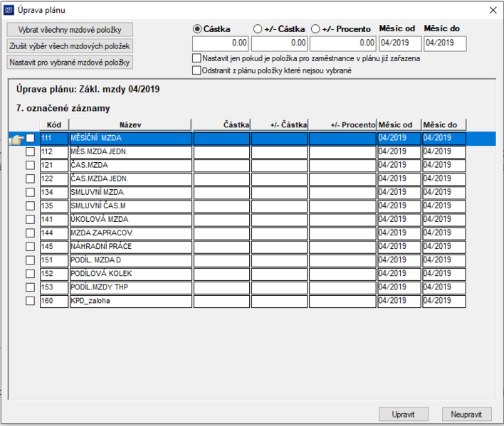Select the PODÍL.MZDY THP name cell
The height and width of the screenshot is (426, 504).
click(131, 287)
